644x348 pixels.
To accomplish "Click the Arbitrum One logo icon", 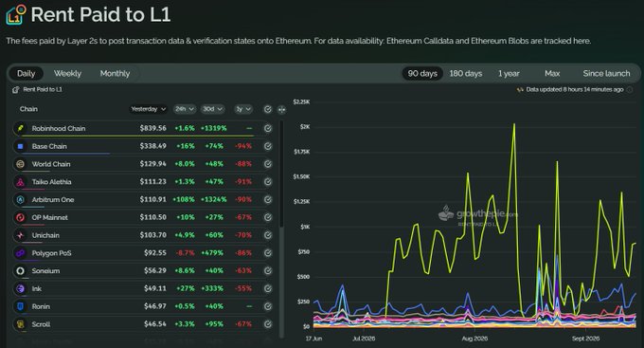I will point(20,199).
